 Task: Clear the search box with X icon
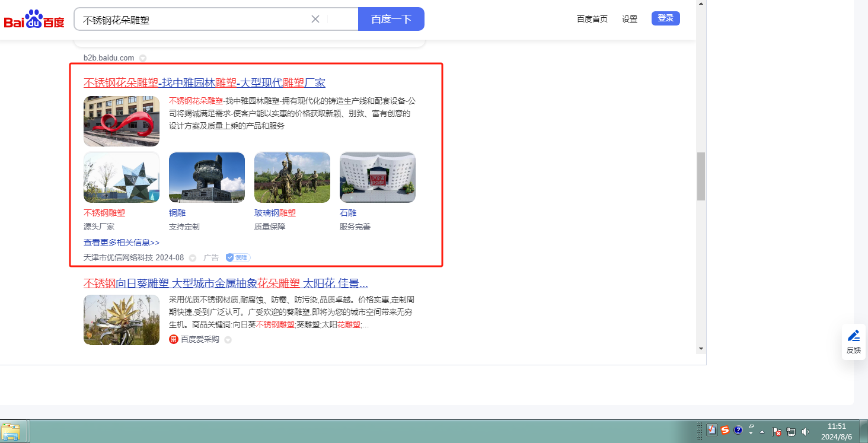(315, 19)
